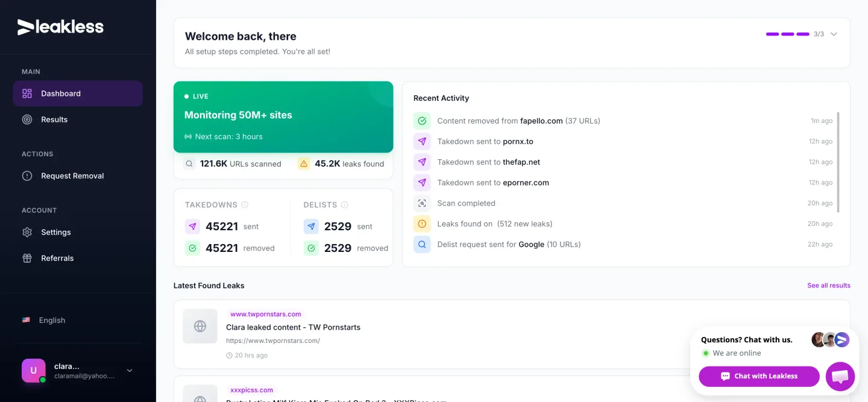The image size is (868, 402).
Task: Click the fapello.com content removed check icon
Action: [x=422, y=121]
